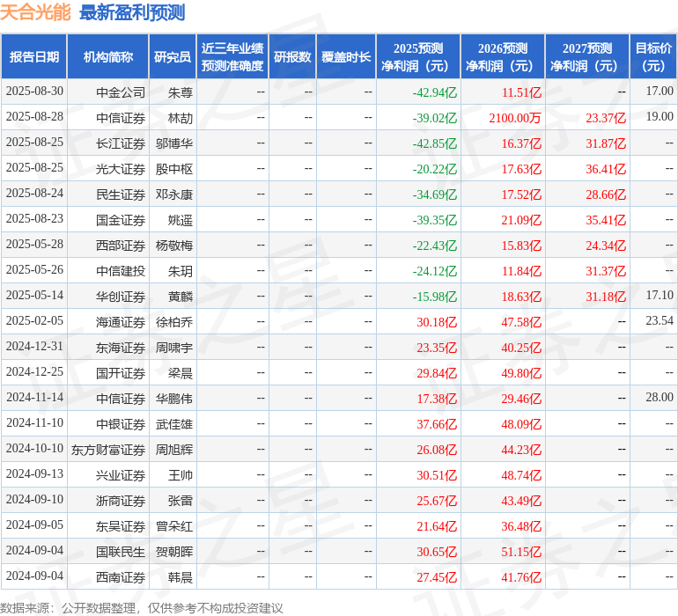Click the 近三年业绩预测准确度 column header
Image resolution: width=678 pixels, height=616 pixels.
click(232, 56)
